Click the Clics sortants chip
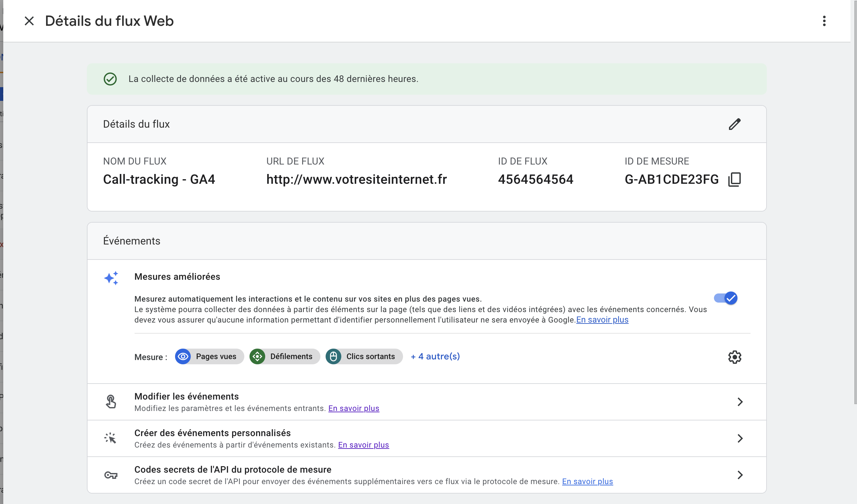The height and width of the screenshot is (504, 857). point(364,356)
